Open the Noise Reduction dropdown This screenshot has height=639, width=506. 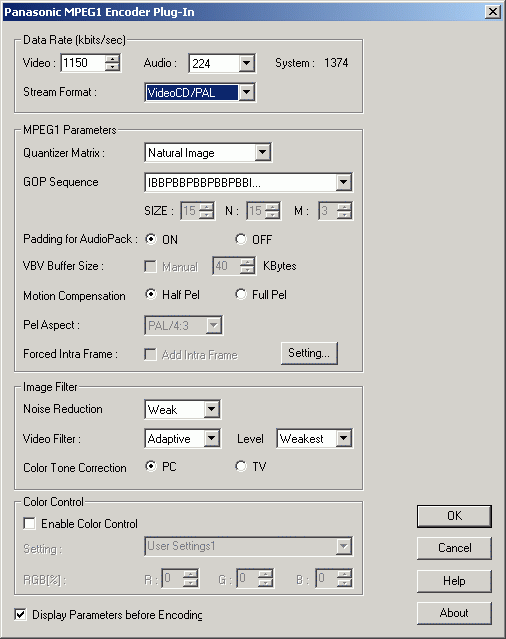coord(212,410)
